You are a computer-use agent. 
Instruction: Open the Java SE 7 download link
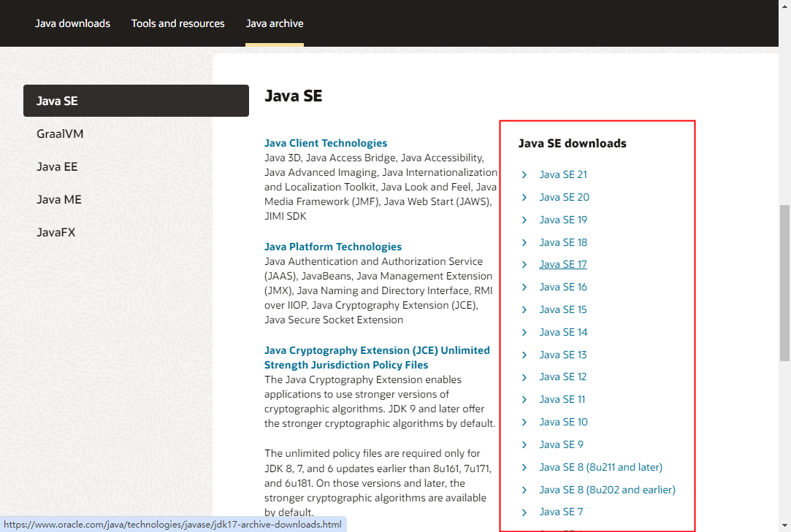(561, 512)
